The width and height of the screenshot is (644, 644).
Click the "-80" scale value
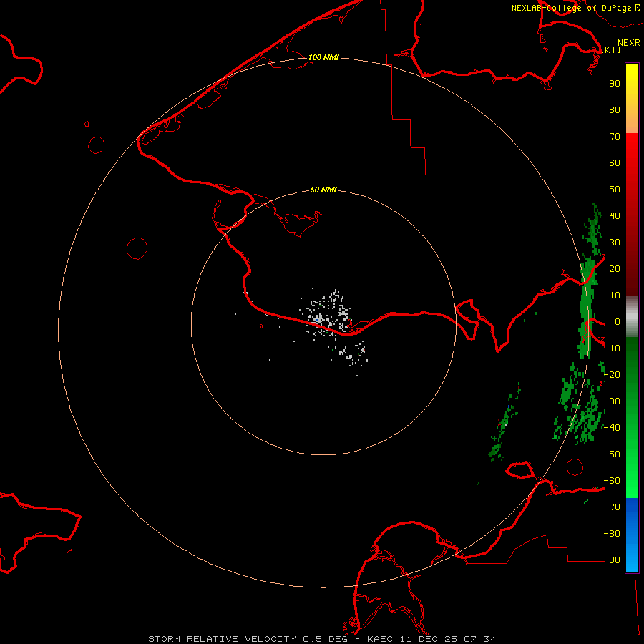[x=612, y=534]
